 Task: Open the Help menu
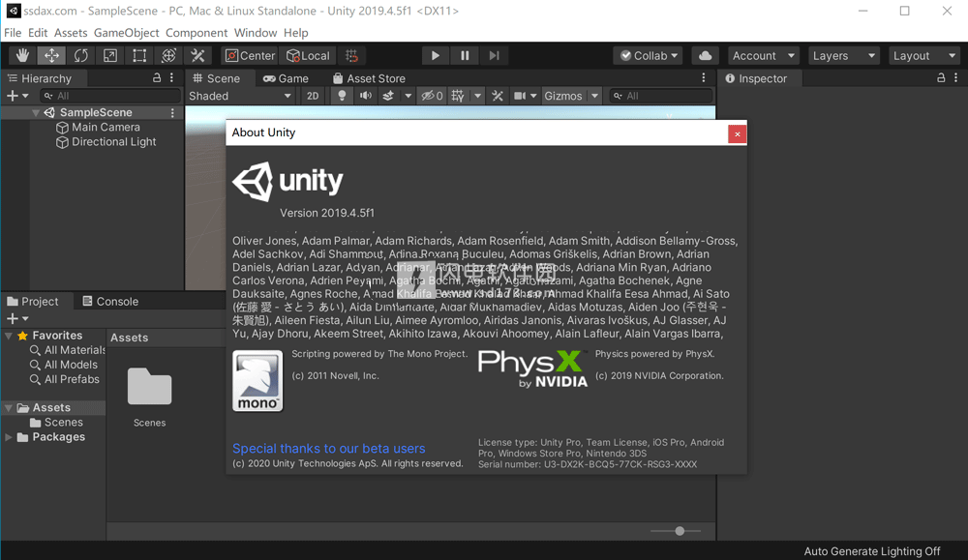click(x=295, y=33)
